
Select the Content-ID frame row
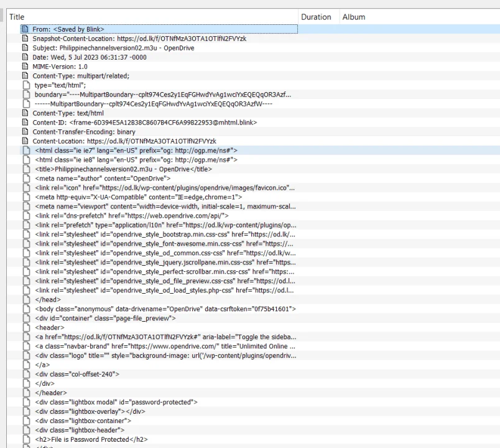pyautogui.click(x=159, y=123)
